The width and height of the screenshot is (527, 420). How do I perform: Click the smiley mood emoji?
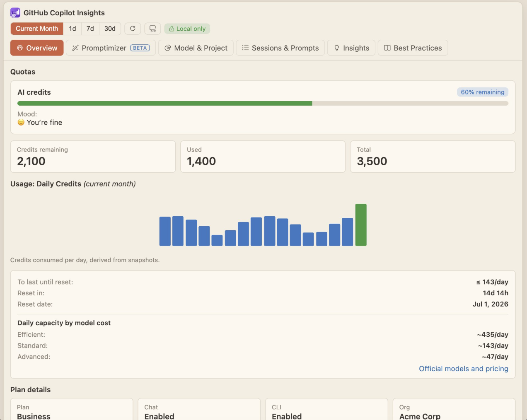click(21, 122)
